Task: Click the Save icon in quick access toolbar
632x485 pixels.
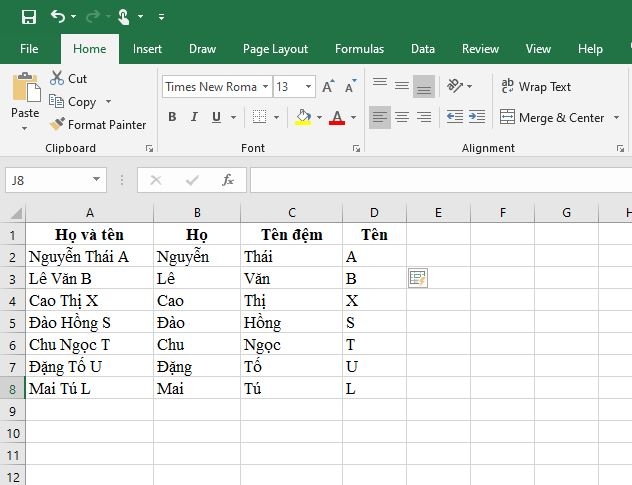Action: (29, 17)
